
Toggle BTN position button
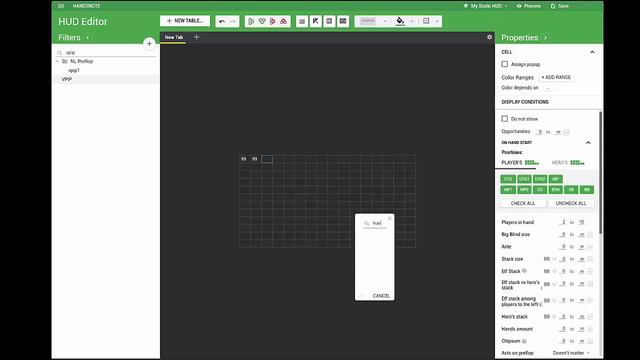(x=556, y=190)
